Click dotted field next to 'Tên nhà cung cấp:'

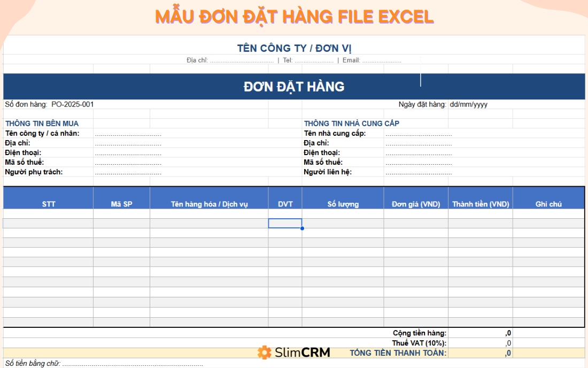tap(419, 134)
